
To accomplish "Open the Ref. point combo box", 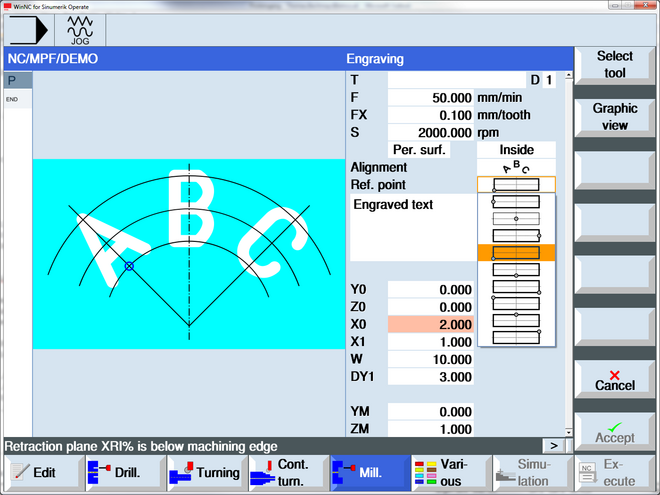I will point(515,184).
